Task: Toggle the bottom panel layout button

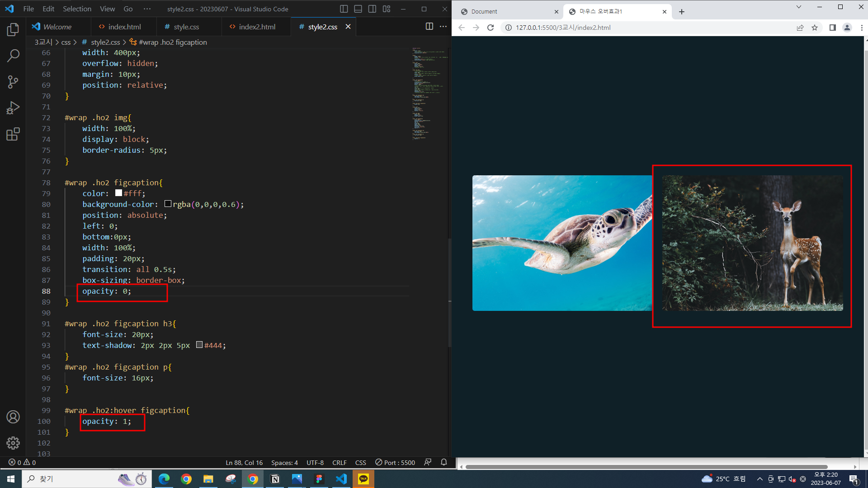Action: tap(358, 9)
